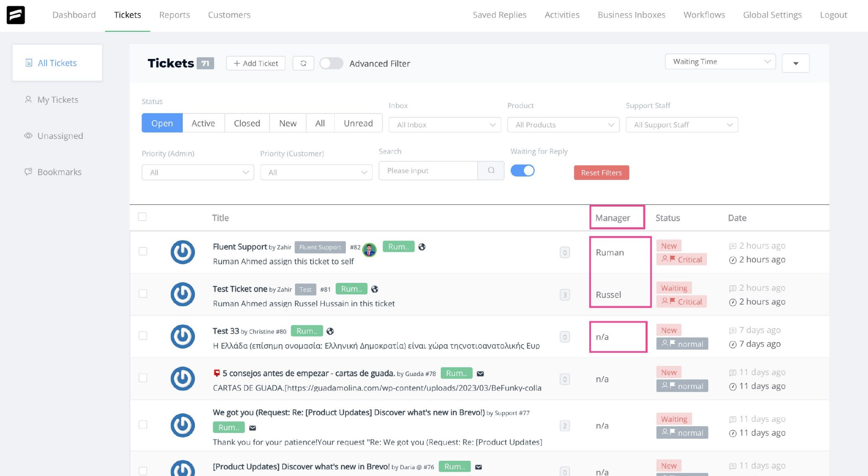868x476 pixels.
Task: Refresh the tickets list
Action: 303,63
